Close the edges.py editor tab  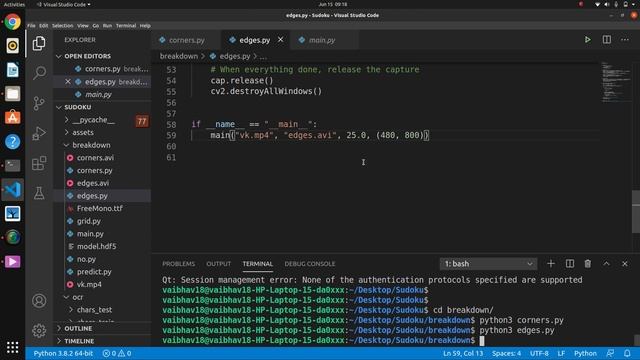coord(280,40)
